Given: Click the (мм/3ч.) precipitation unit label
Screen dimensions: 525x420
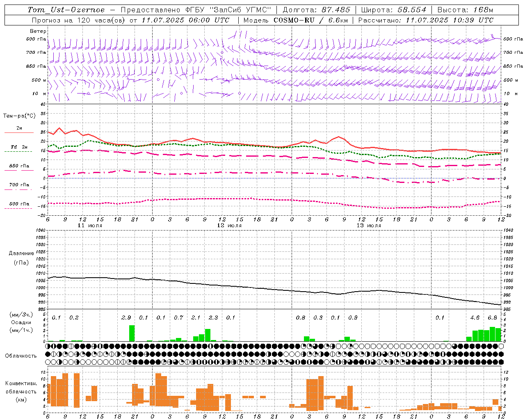Looking at the screenshot, I should 21,315.
